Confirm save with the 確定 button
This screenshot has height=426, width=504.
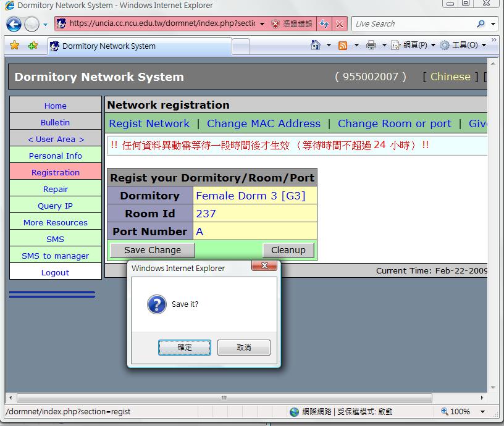pos(185,348)
